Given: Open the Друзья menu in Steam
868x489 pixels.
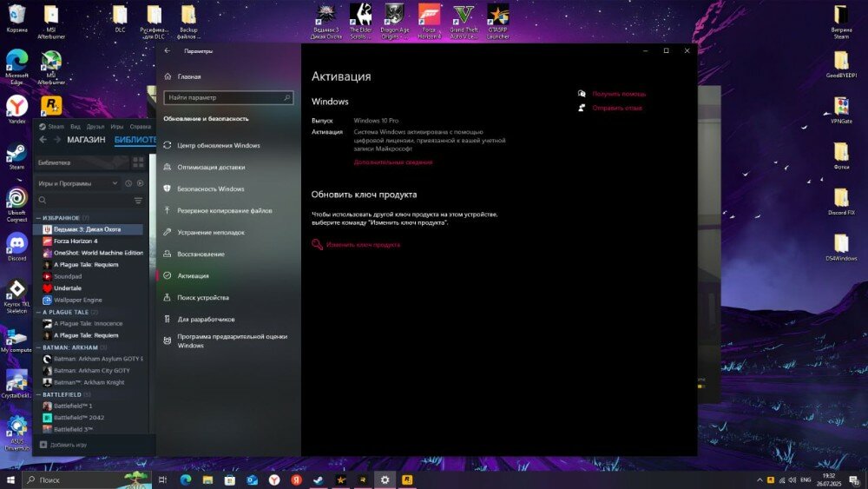Looking at the screenshot, I should click(95, 127).
